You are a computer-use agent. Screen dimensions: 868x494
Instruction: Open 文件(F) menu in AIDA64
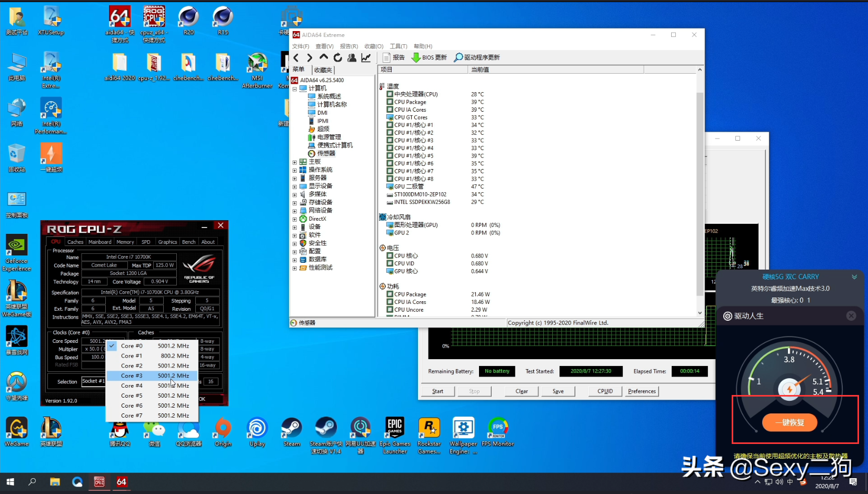[x=301, y=46]
